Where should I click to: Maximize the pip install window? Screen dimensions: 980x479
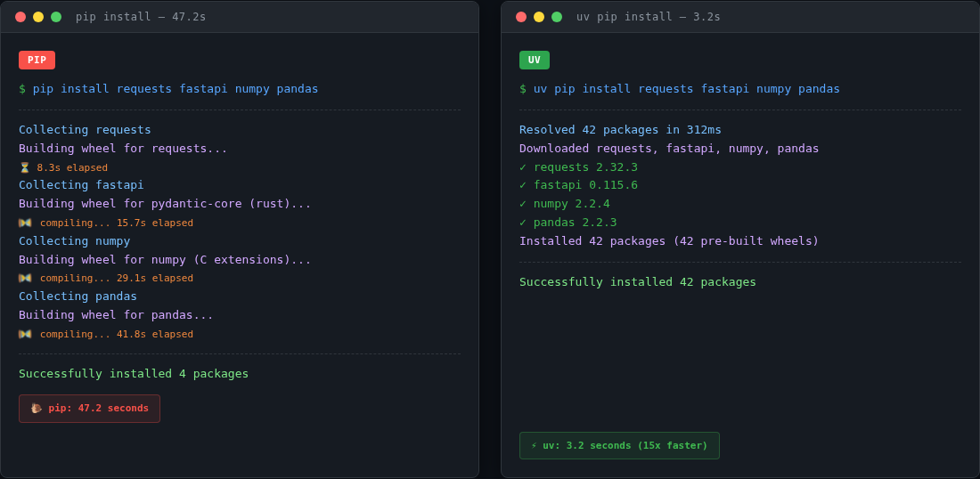56,17
